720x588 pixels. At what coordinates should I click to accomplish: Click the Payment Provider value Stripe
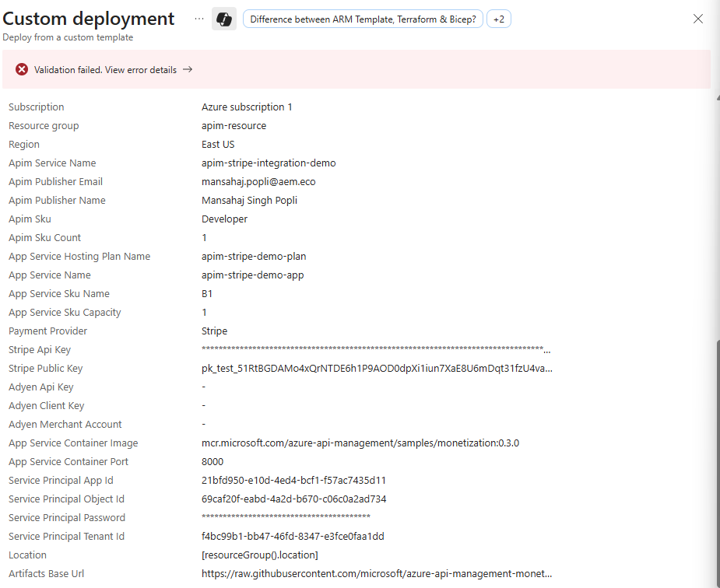(214, 331)
